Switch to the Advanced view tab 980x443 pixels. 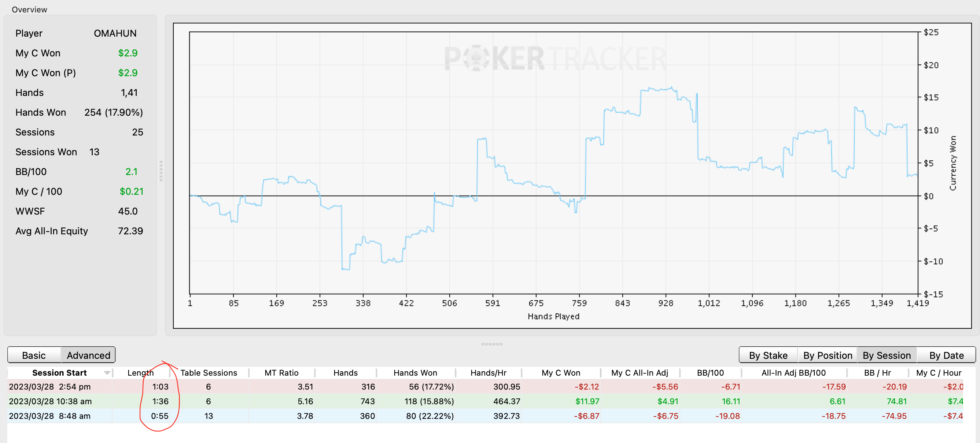click(88, 355)
